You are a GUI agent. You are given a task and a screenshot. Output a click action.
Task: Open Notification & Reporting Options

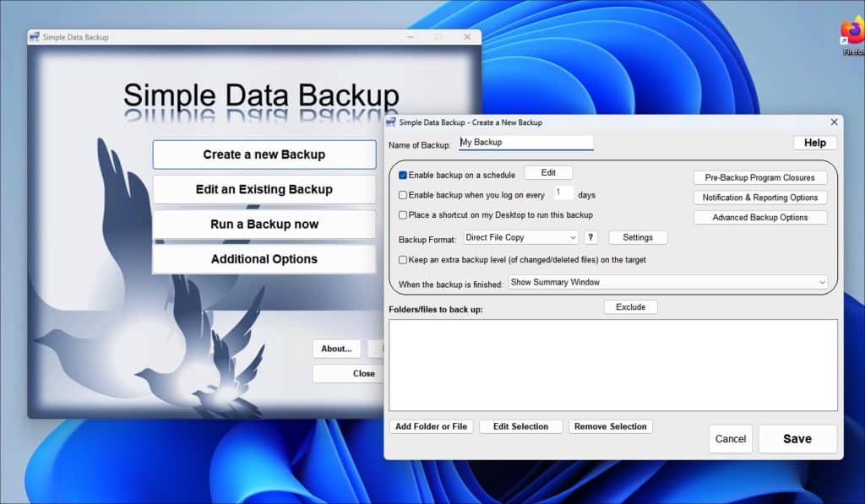click(x=759, y=198)
